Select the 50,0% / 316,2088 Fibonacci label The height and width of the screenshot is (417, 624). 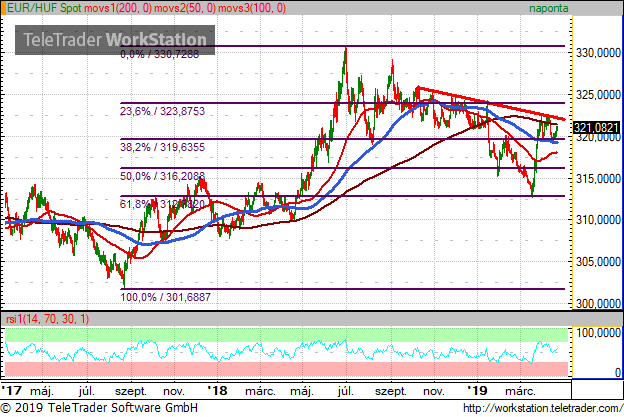pyautogui.click(x=162, y=176)
